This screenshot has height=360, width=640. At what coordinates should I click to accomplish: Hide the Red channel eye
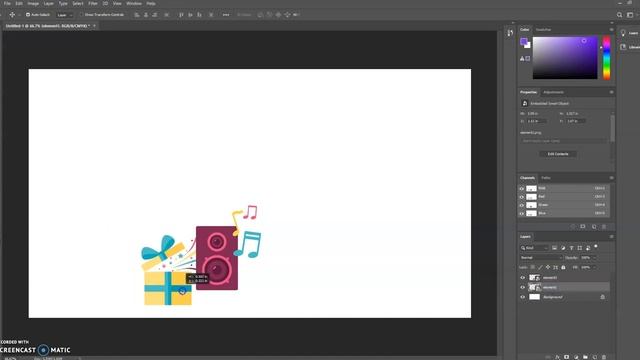pyautogui.click(x=522, y=197)
